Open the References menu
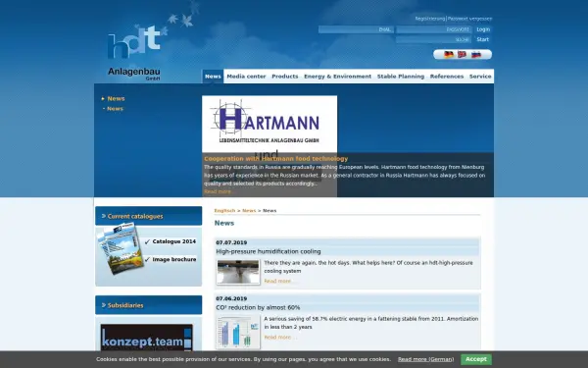The height and width of the screenshot is (368, 588). coord(447,77)
